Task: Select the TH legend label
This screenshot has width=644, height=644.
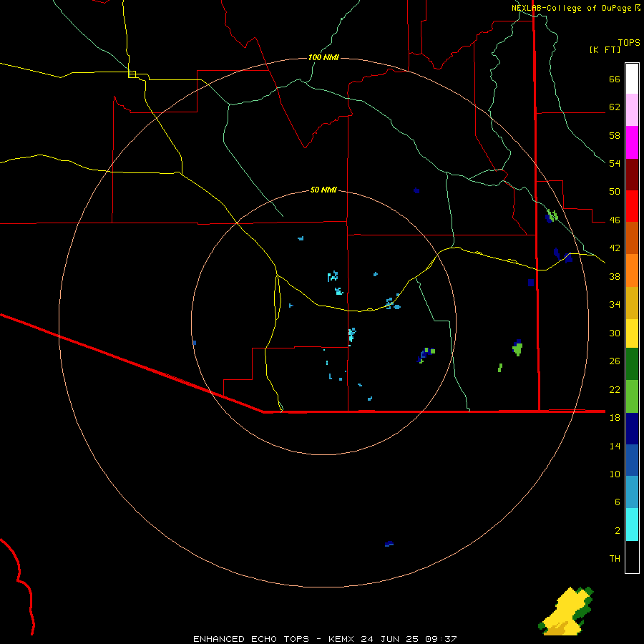Action: pos(615,558)
